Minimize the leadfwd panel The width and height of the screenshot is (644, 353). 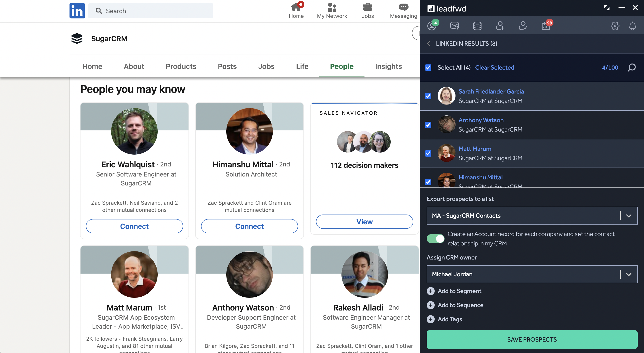point(621,8)
